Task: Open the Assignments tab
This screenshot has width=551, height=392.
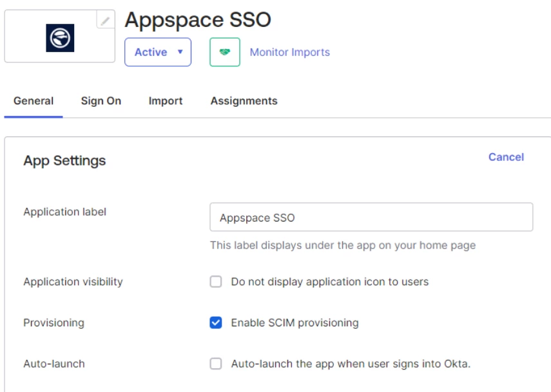Action: coord(244,101)
